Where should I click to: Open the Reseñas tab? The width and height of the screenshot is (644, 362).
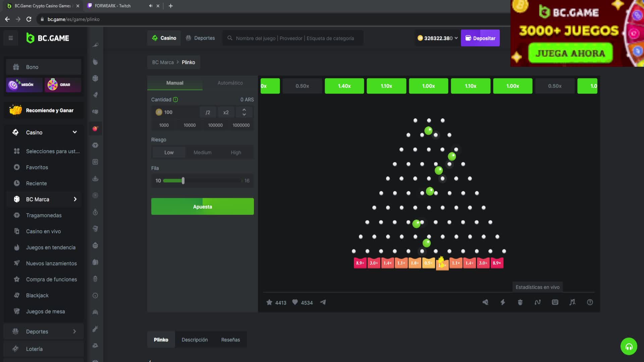pyautogui.click(x=230, y=340)
